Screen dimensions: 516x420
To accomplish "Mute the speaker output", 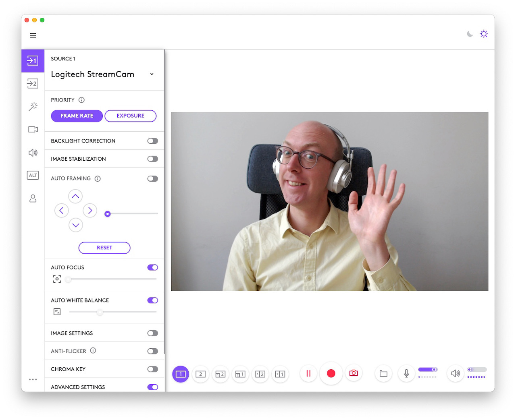I will pyautogui.click(x=456, y=374).
